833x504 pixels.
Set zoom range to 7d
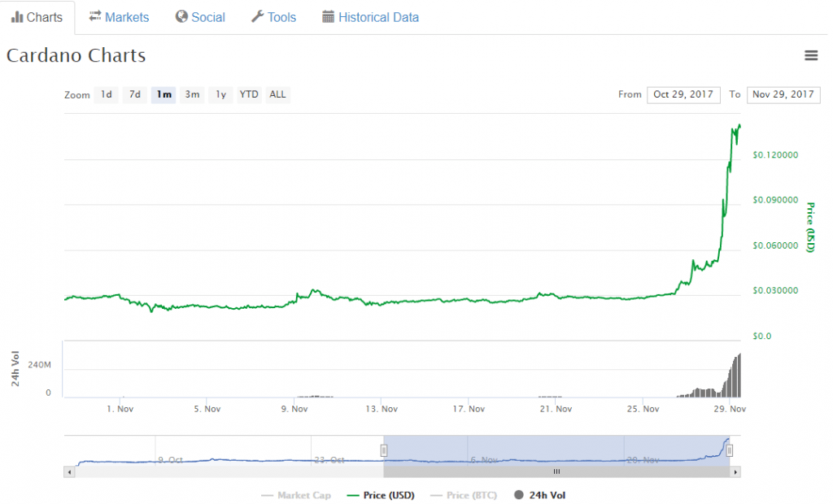(135, 94)
